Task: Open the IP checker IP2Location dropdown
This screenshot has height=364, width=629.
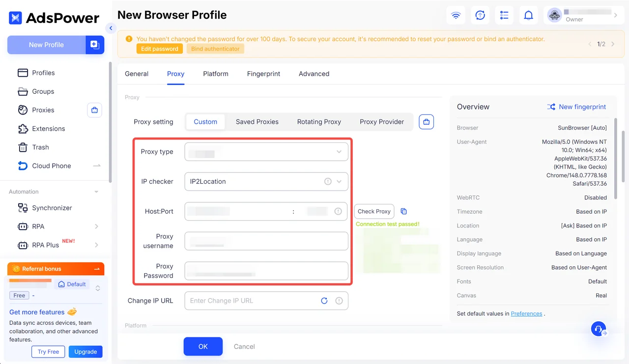Action: 266,181
